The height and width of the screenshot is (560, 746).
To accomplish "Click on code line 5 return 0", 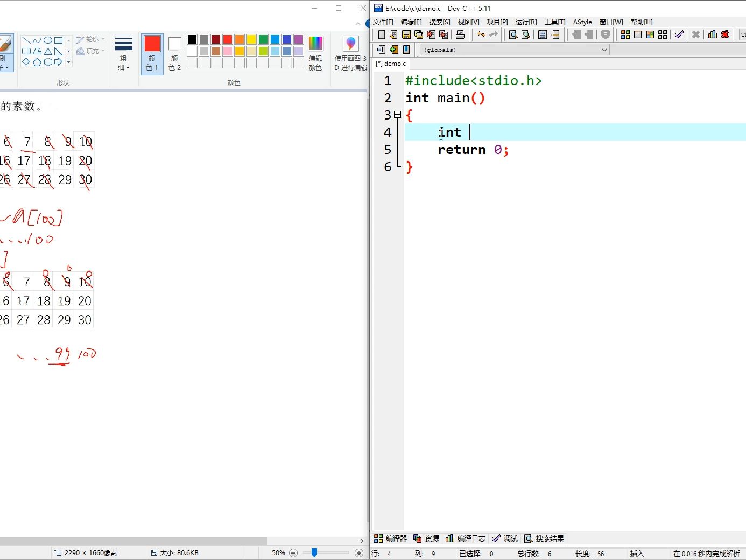I will tap(473, 150).
